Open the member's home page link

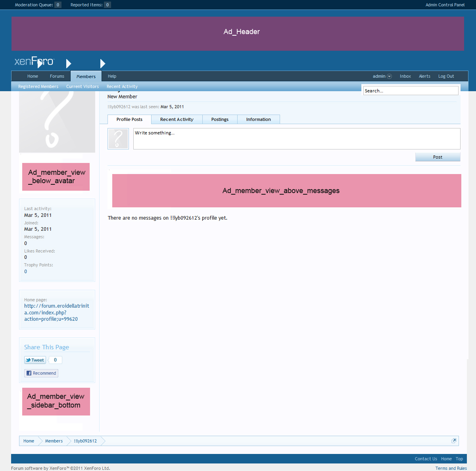coord(56,312)
